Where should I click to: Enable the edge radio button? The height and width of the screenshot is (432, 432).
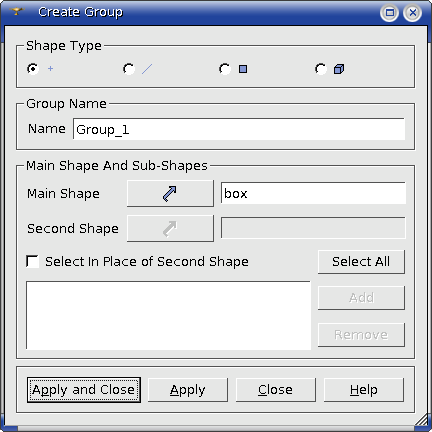coord(129,69)
